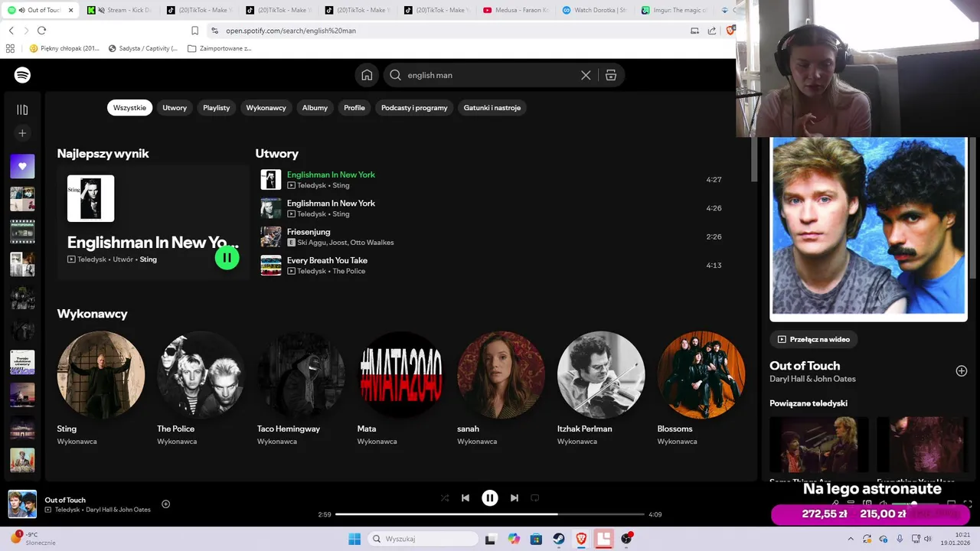The height and width of the screenshot is (551, 980).
Task: Reload the page
Action: tap(41, 31)
